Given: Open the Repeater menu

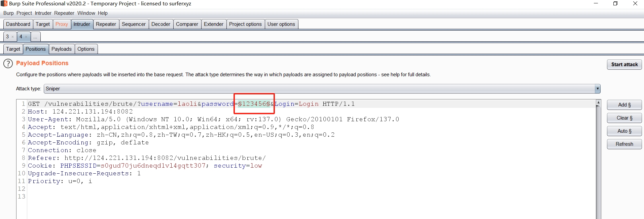Looking at the screenshot, I should [64, 13].
